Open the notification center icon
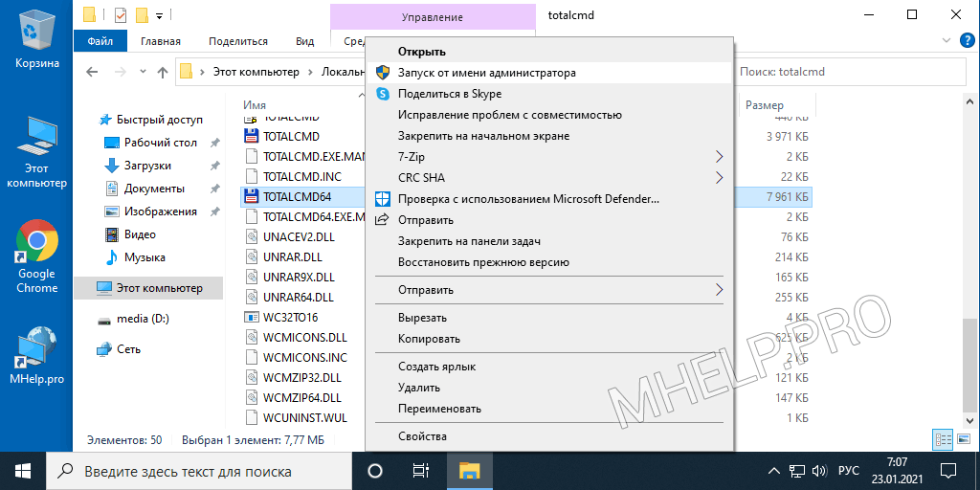The height and width of the screenshot is (490, 980). click(x=948, y=471)
